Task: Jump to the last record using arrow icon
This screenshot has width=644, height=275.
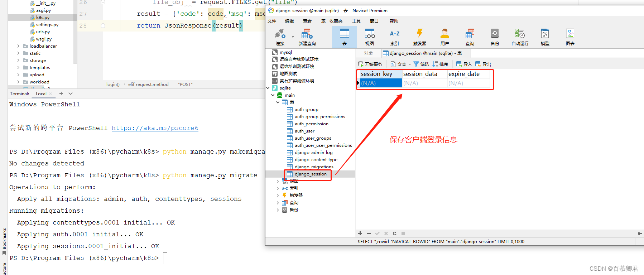Action: 639,233
